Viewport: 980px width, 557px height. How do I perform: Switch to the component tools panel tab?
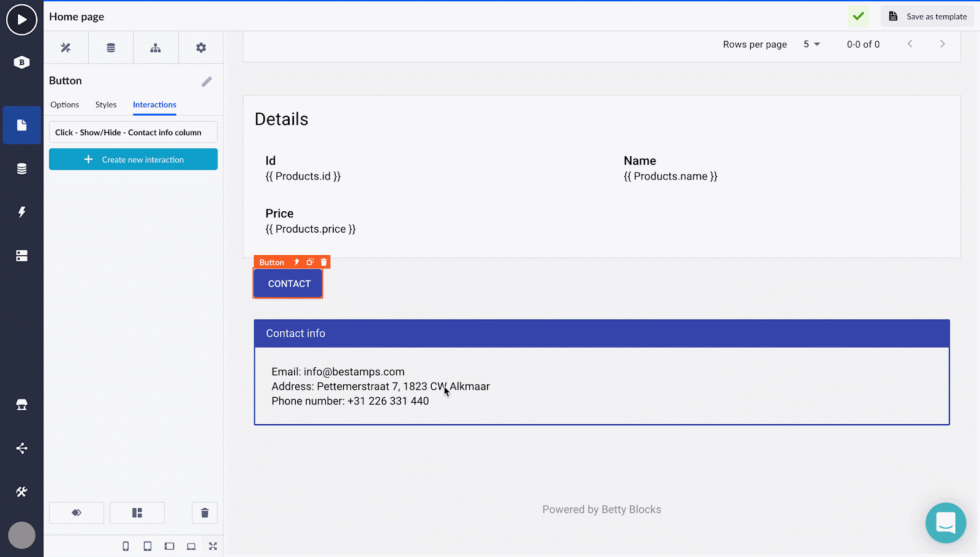66,47
